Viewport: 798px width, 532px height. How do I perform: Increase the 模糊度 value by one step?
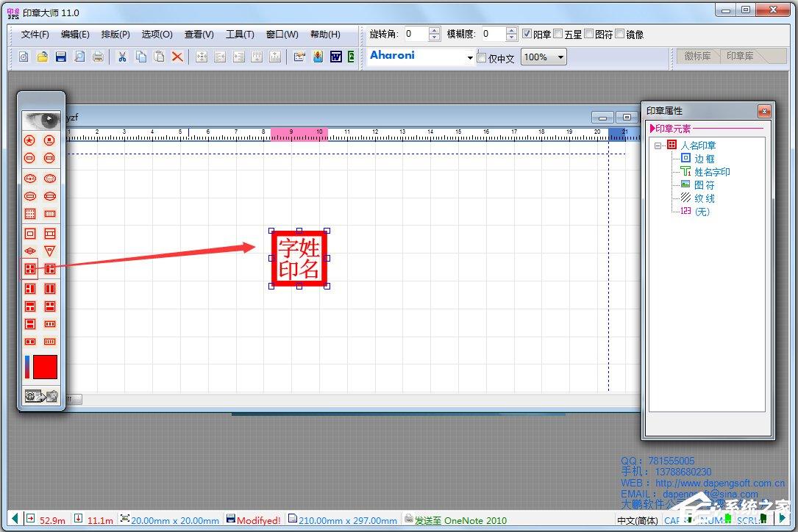511,31
